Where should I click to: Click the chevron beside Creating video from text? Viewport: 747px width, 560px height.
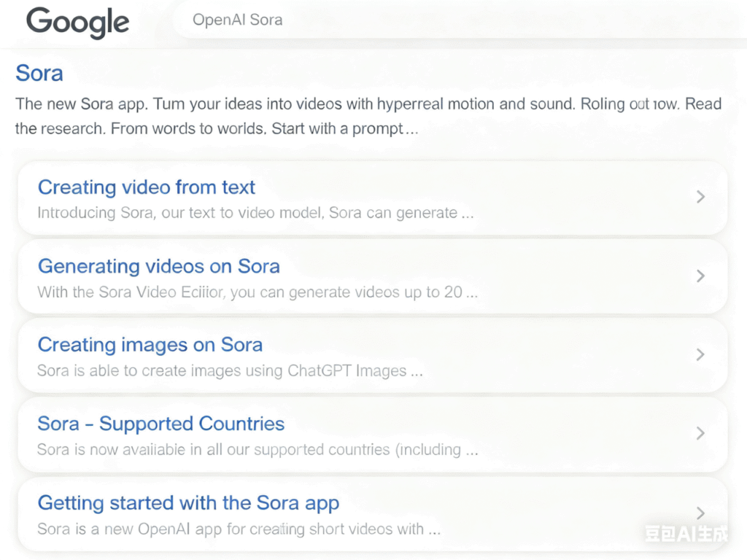pyautogui.click(x=700, y=197)
